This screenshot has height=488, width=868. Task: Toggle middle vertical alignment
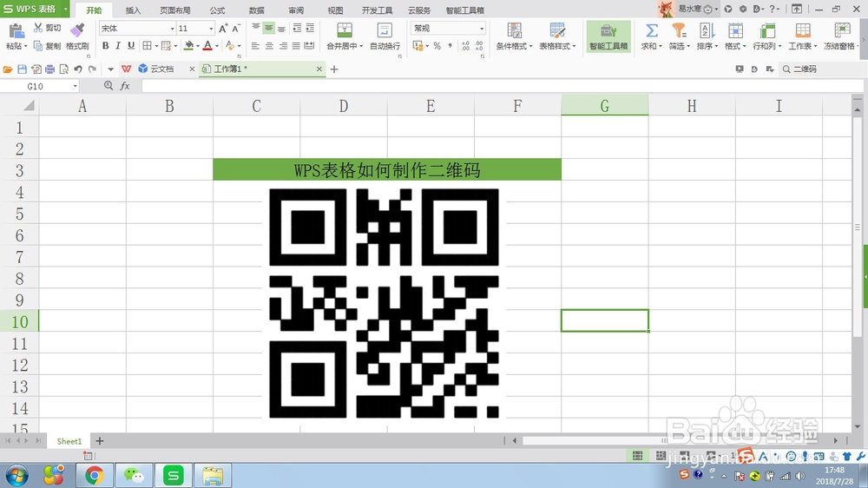268,29
